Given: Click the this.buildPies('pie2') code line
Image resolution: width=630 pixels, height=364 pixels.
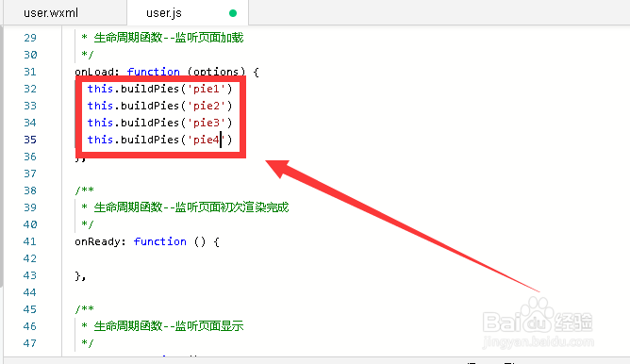Looking at the screenshot, I should (x=160, y=106).
